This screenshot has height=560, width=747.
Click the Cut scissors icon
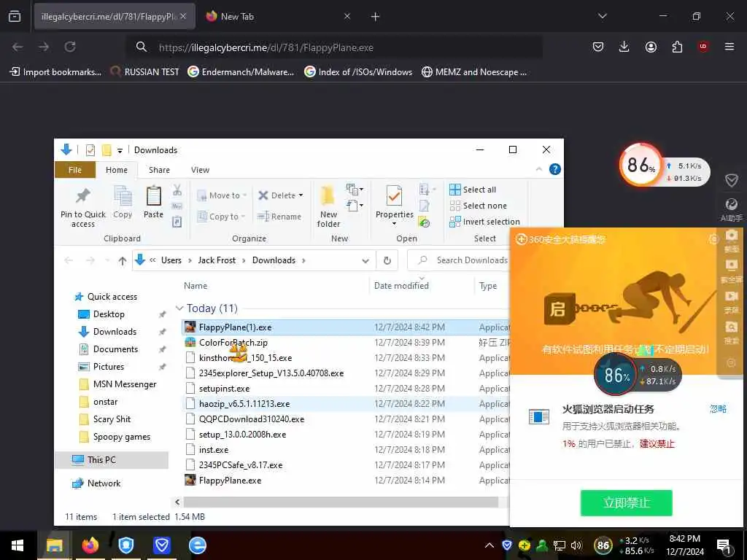(x=177, y=190)
